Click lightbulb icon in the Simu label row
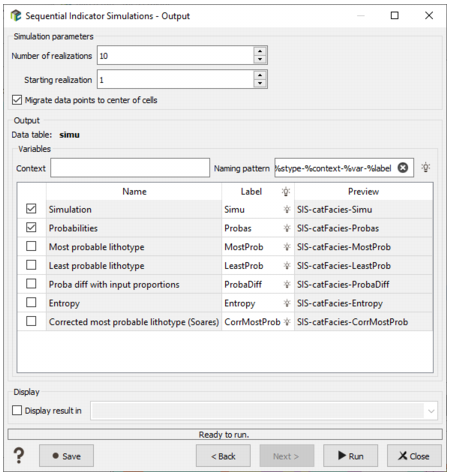The width and height of the screenshot is (451, 475). (287, 209)
